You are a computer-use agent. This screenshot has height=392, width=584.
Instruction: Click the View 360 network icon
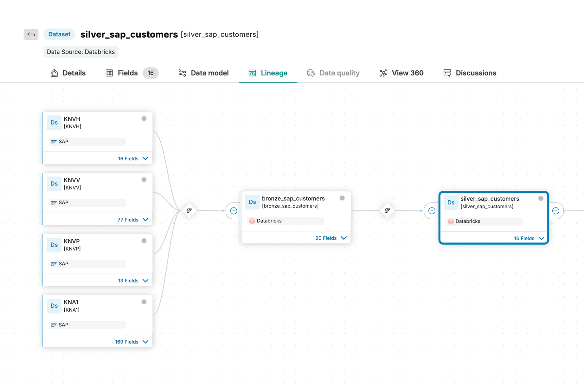(x=383, y=73)
